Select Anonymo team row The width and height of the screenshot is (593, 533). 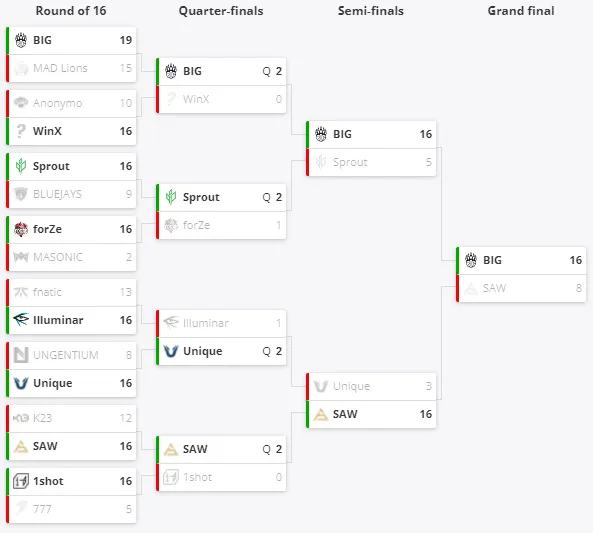(71, 103)
